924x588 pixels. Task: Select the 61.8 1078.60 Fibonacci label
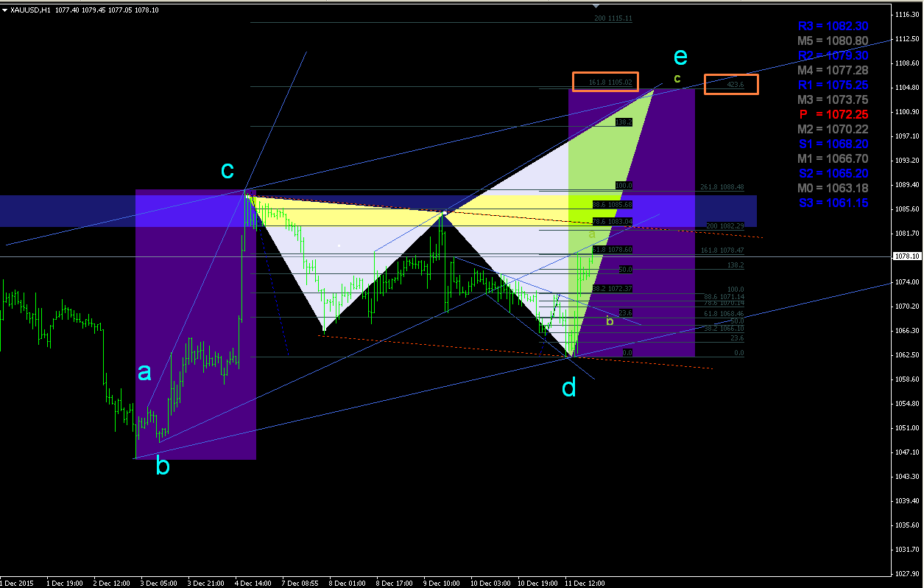click(x=613, y=250)
